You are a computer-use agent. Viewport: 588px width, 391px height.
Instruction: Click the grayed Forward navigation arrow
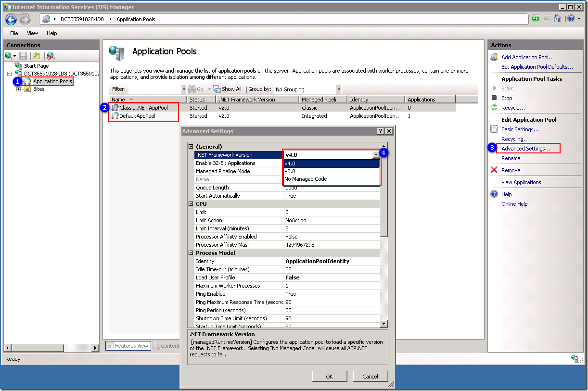coord(25,19)
